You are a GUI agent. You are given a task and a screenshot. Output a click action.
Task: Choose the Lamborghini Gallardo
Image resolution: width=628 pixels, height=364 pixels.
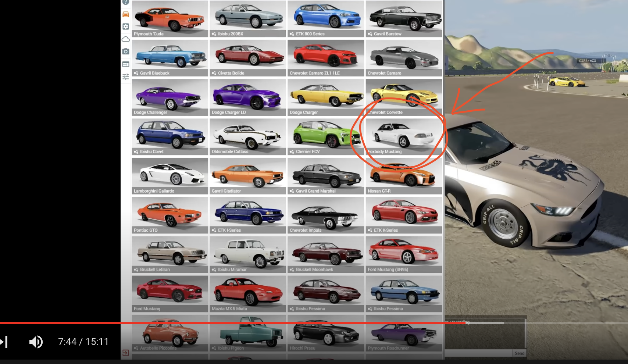point(170,176)
